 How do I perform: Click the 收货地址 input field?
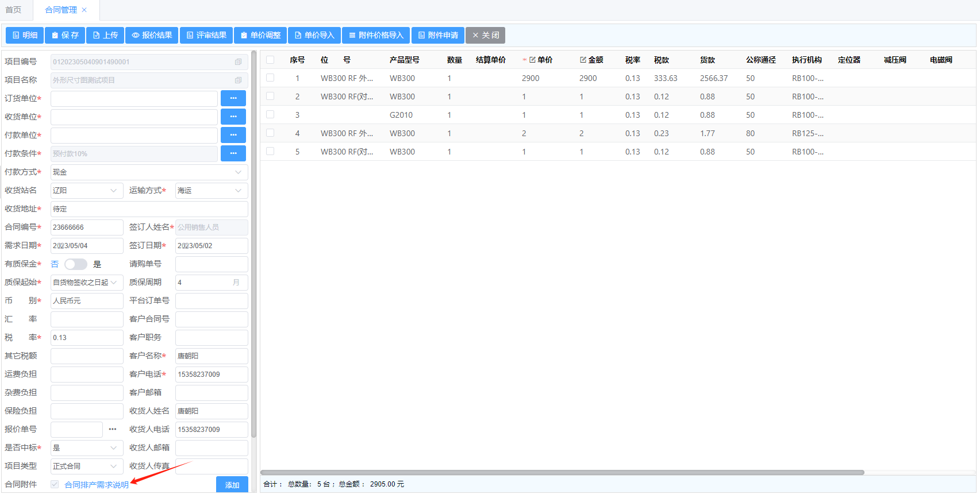149,209
